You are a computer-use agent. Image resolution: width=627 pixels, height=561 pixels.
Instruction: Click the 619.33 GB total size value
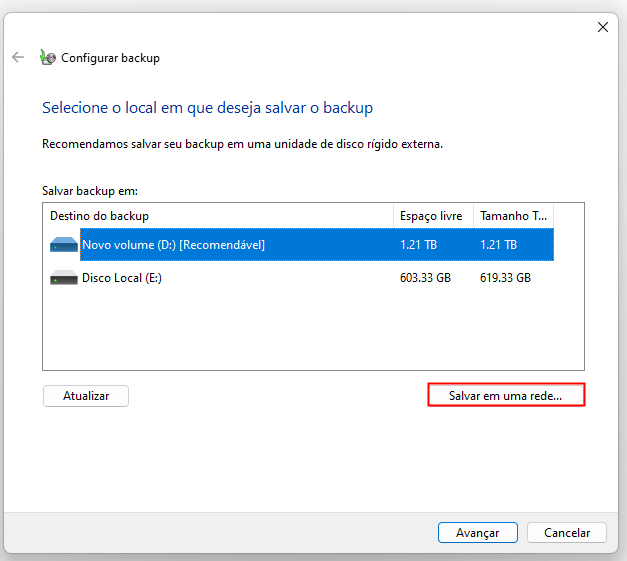pyautogui.click(x=505, y=278)
